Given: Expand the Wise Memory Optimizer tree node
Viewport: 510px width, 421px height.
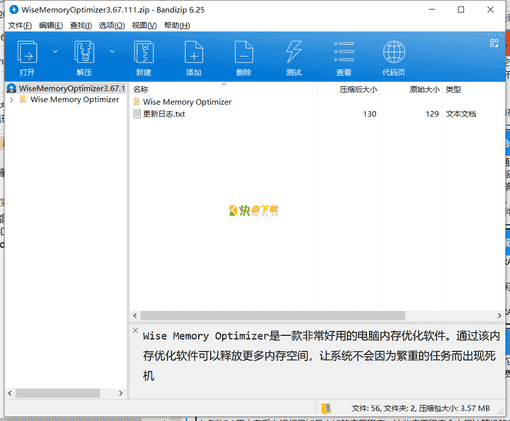Looking at the screenshot, I should pos(12,100).
